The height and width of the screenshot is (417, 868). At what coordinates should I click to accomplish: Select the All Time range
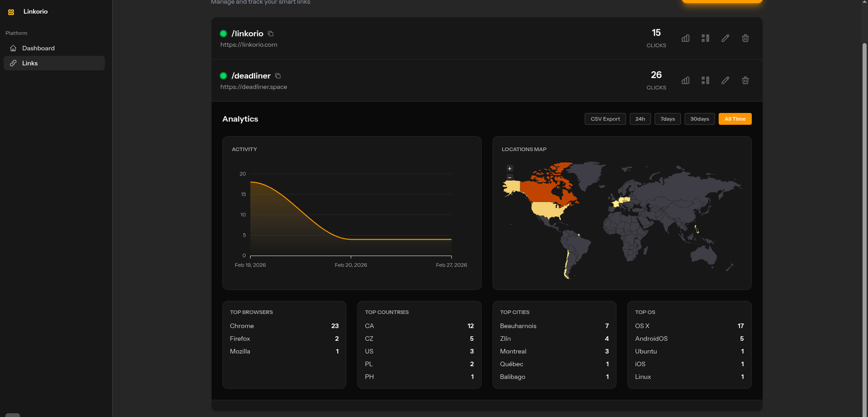point(735,119)
